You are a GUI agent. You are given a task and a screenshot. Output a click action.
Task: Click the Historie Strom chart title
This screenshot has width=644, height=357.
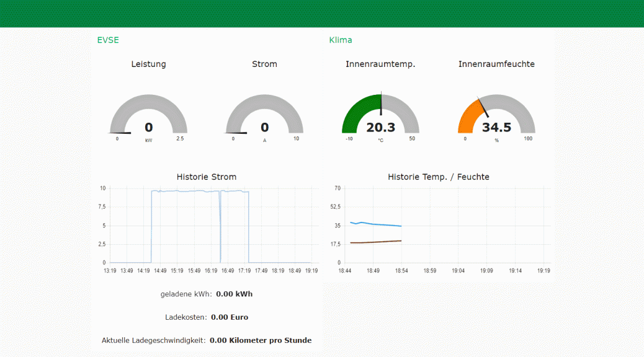tap(207, 177)
